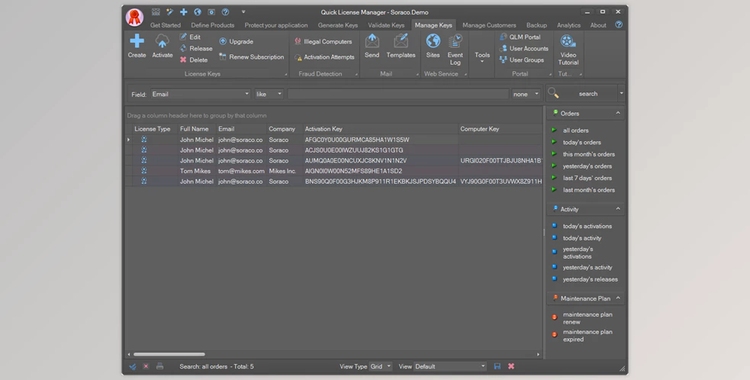750x380 pixels.
Task: Click the Send mail envelope icon
Action: tap(372, 41)
